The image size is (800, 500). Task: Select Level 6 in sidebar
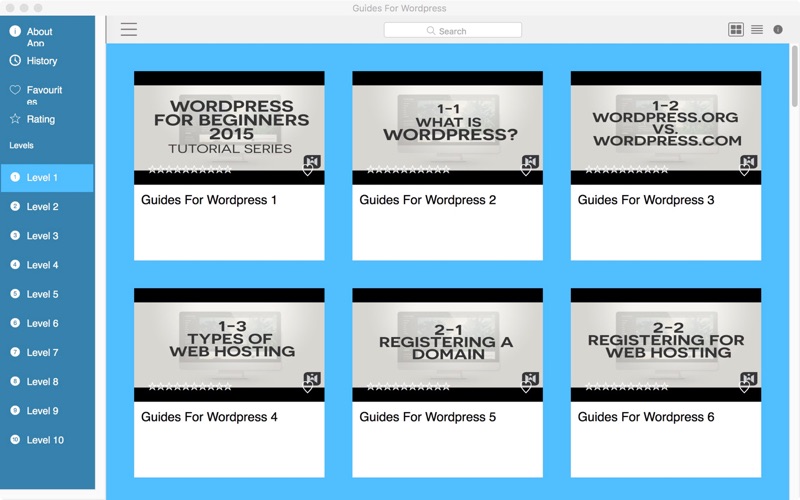(47, 323)
